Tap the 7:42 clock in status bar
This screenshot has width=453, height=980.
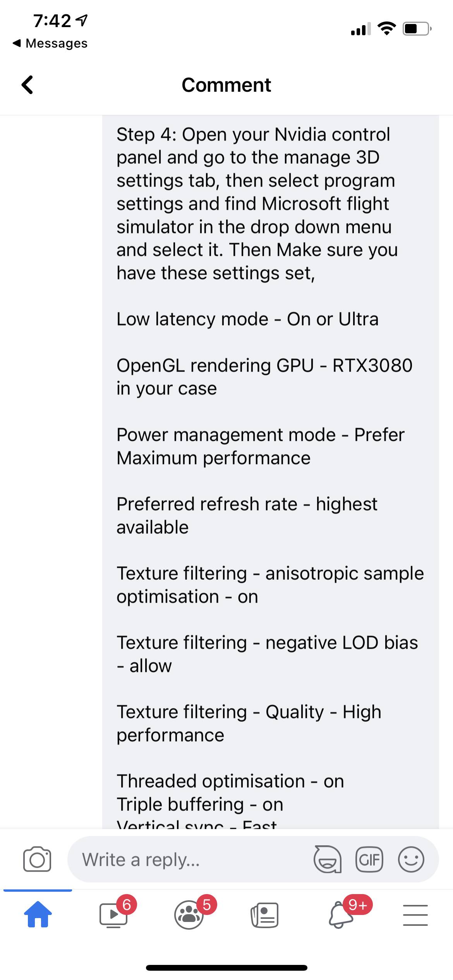click(x=52, y=21)
